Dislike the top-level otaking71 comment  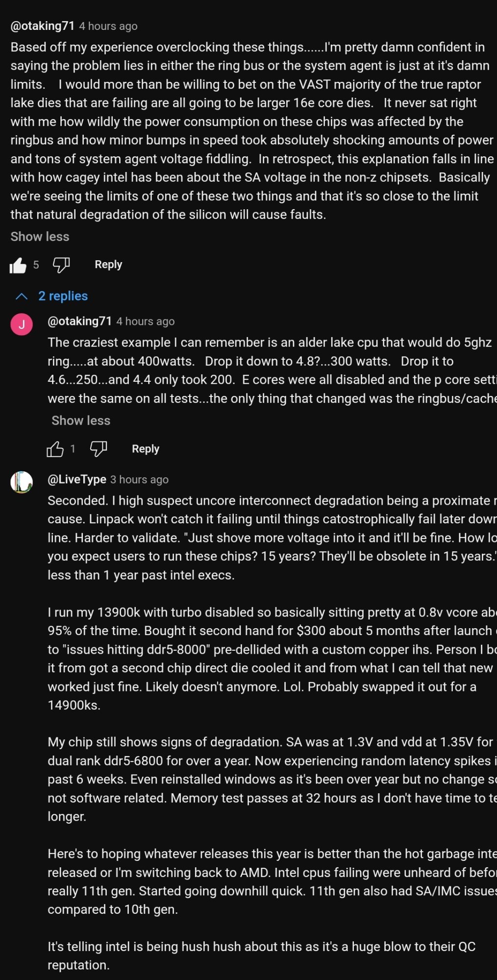click(x=61, y=265)
